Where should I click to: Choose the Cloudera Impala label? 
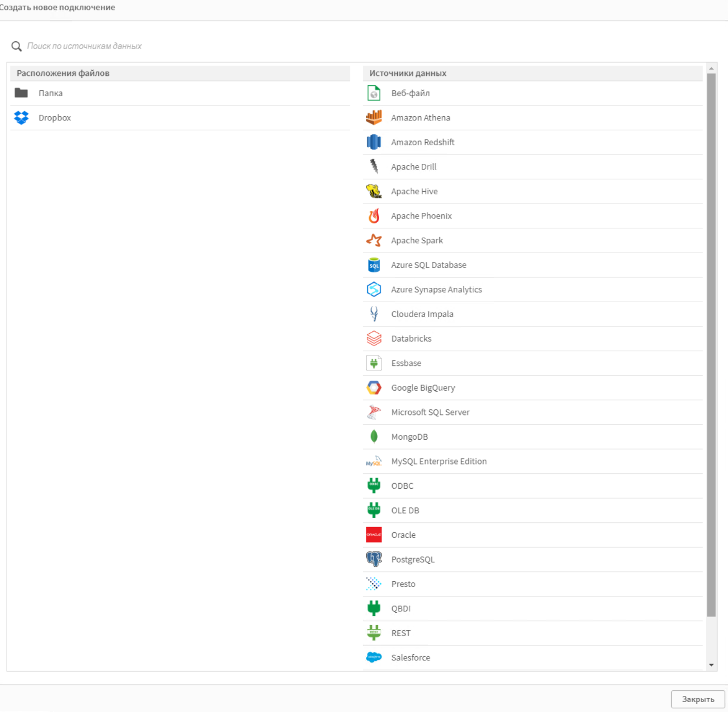click(x=422, y=314)
